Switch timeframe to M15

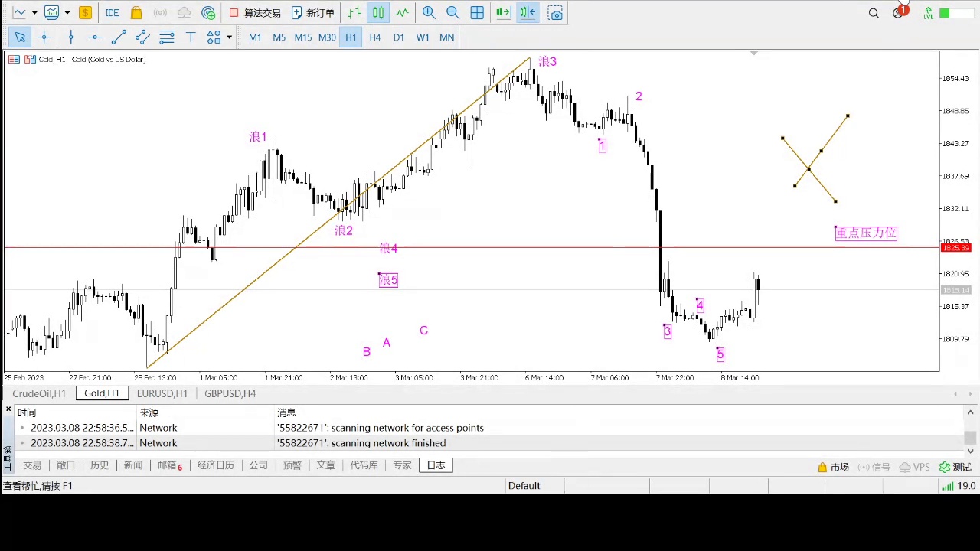[x=303, y=37]
